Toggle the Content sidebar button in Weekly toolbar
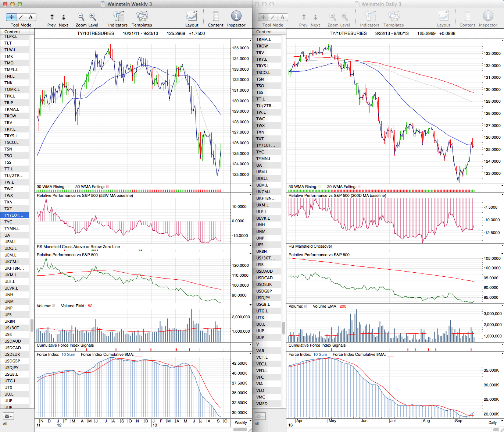 [215, 17]
